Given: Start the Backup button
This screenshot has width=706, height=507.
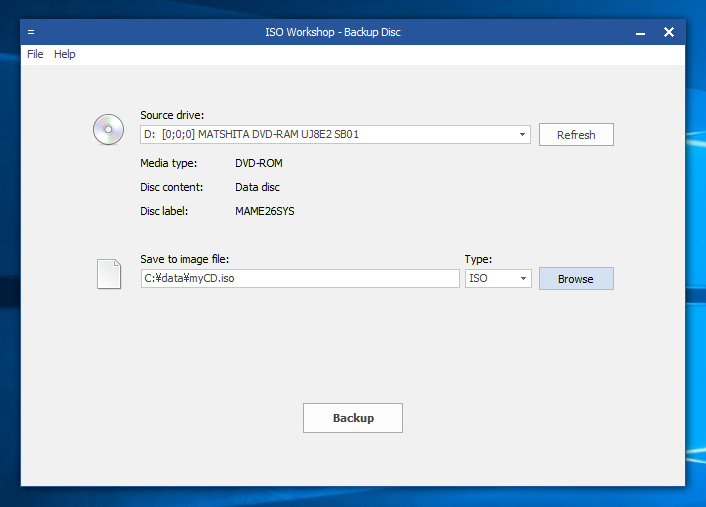Looking at the screenshot, I should [x=353, y=418].
